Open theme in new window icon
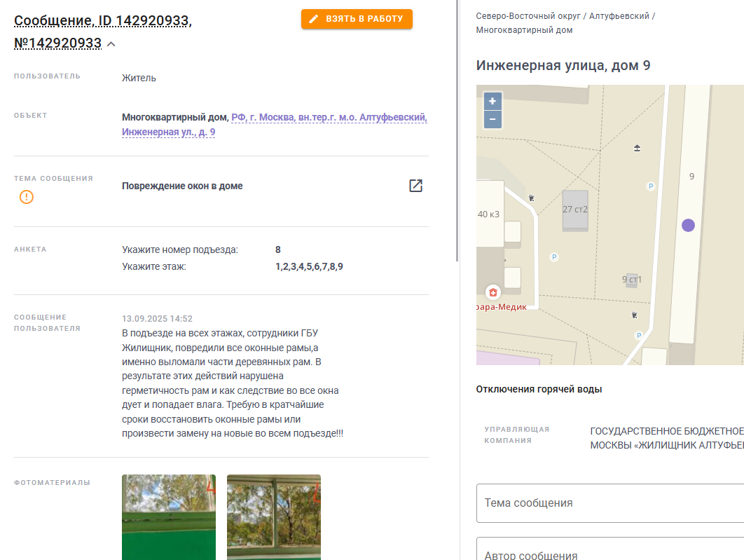The height and width of the screenshot is (560, 744). point(415,186)
